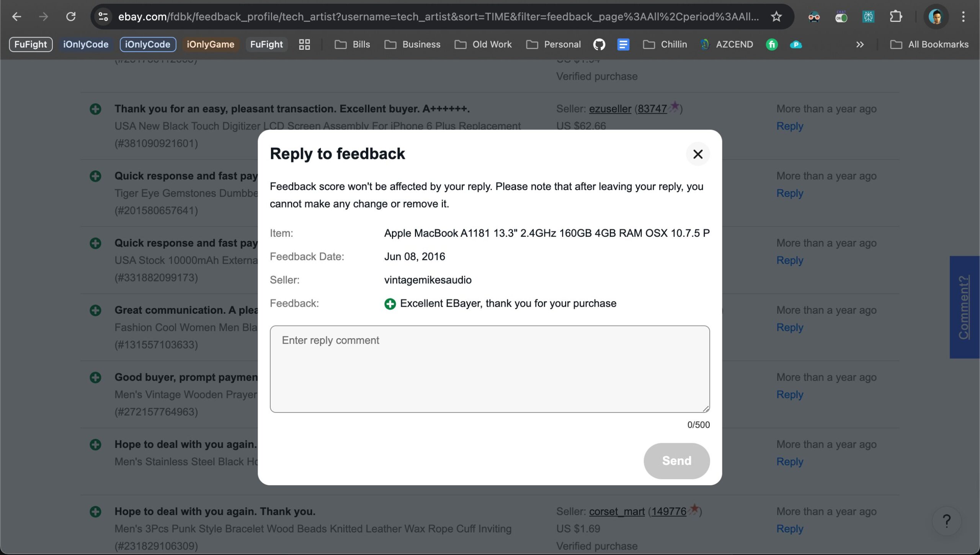Screen dimensions: 980x555
Task: Open the ezuseller seller link
Action: coord(610,109)
